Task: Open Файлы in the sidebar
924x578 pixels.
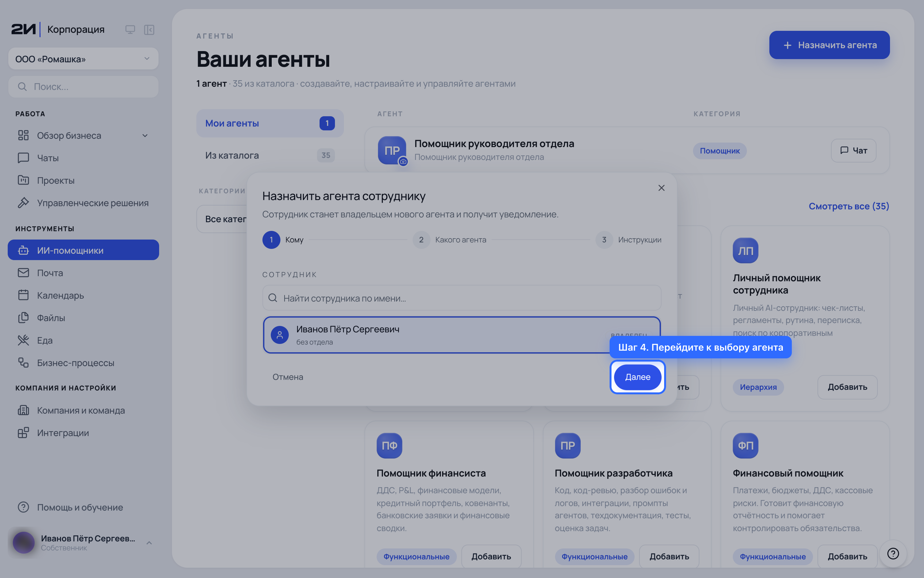Action: point(83,318)
